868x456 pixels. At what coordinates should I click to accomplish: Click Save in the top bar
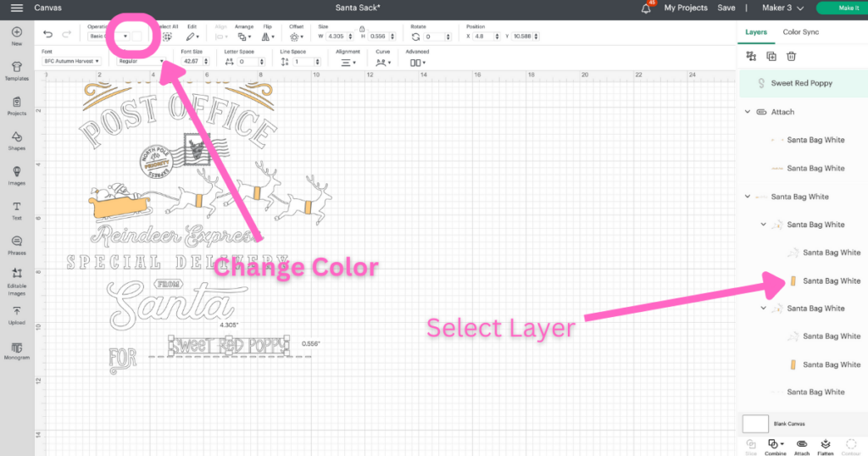[x=726, y=8]
